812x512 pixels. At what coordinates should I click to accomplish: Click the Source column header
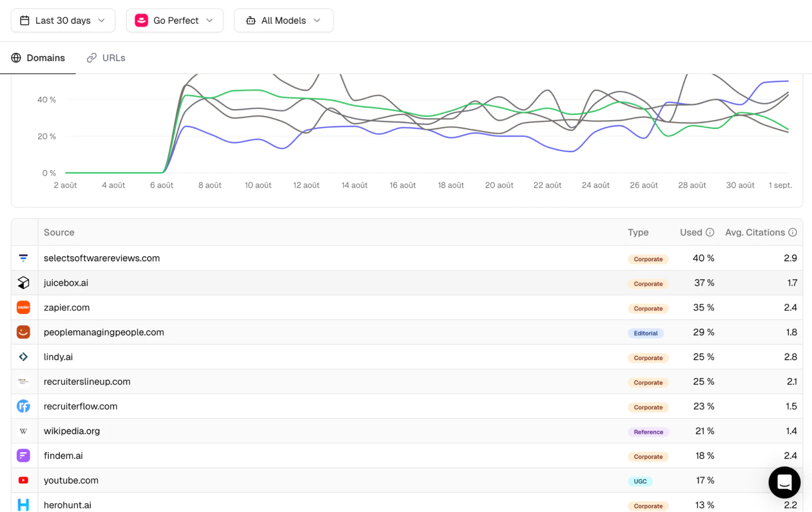point(59,232)
